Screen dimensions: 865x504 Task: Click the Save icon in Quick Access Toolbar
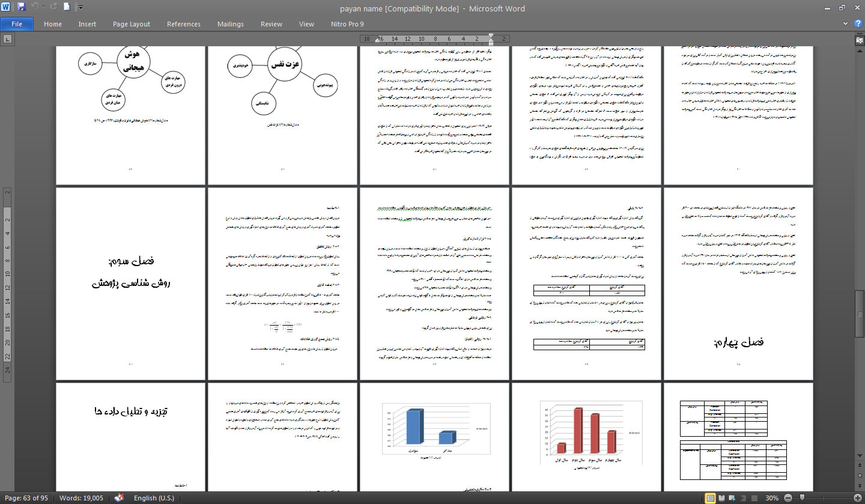pyautogui.click(x=22, y=7)
